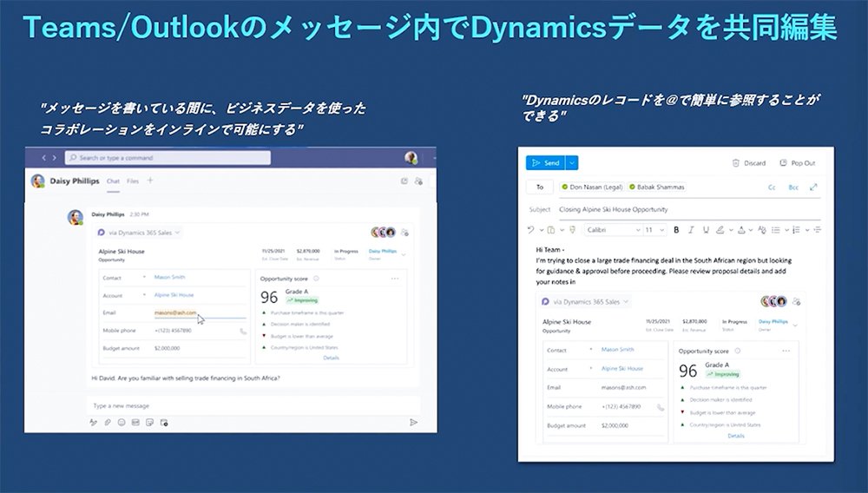
Task: Click Teams search or type a command box
Action: [168, 158]
